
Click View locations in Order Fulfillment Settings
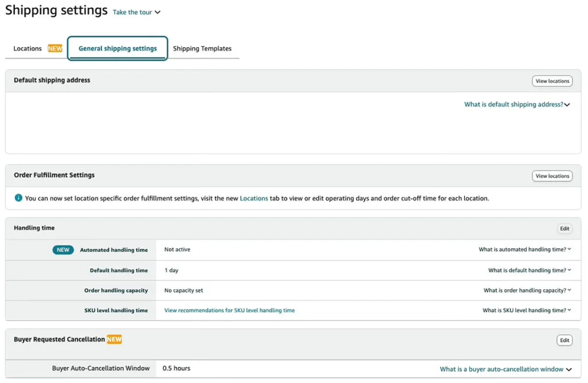(552, 176)
